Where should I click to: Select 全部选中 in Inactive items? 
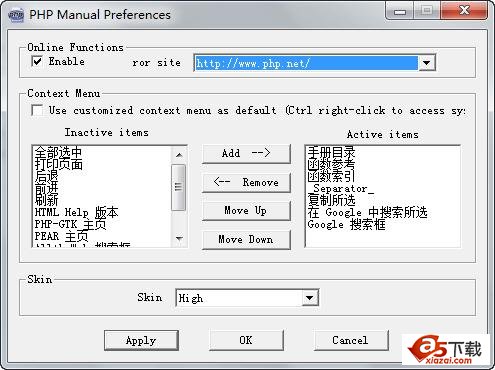click(59, 152)
